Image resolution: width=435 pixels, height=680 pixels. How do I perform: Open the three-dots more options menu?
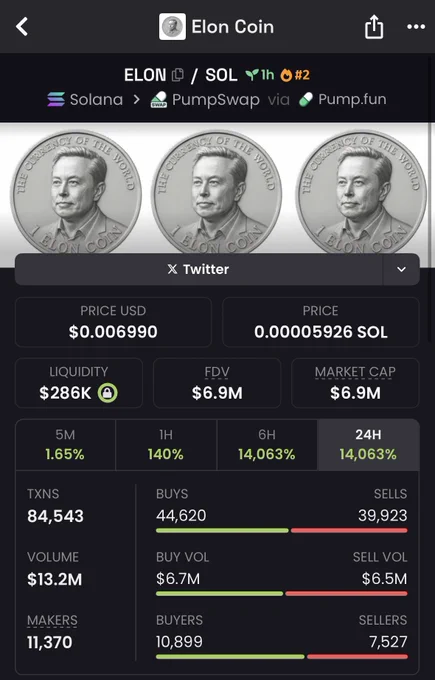(x=416, y=27)
